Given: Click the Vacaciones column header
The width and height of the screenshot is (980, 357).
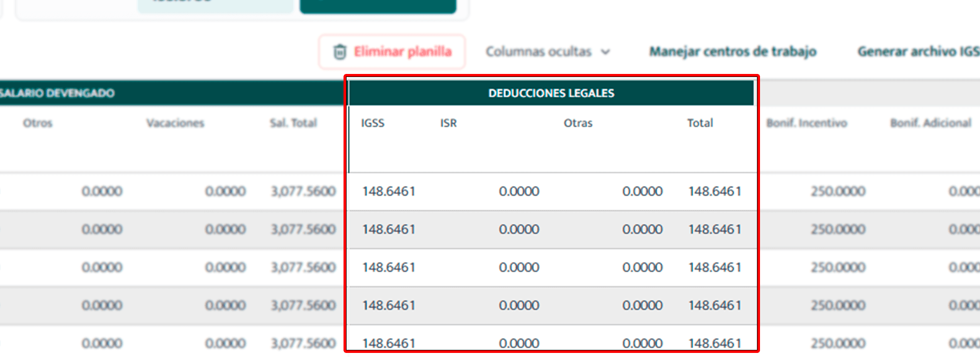Looking at the screenshot, I should pyautogui.click(x=175, y=123).
